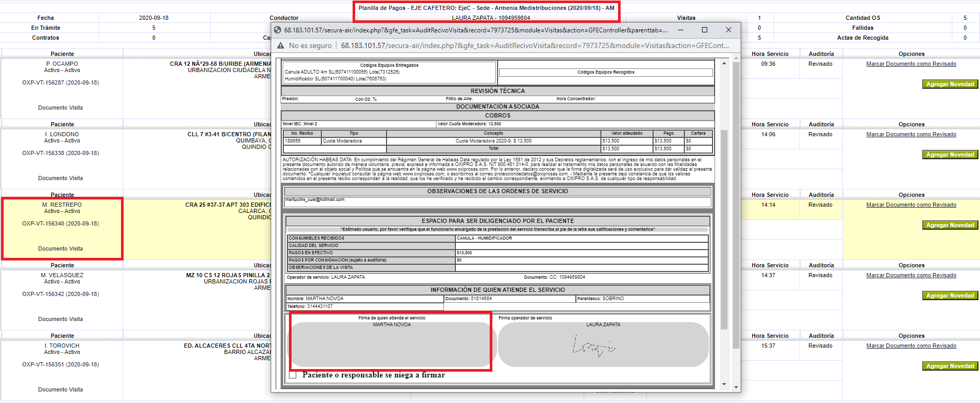The image size is (980, 403).
Task: Click 'Nombre: MARTHA NOVOA' field
Action: [x=365, y=299]
